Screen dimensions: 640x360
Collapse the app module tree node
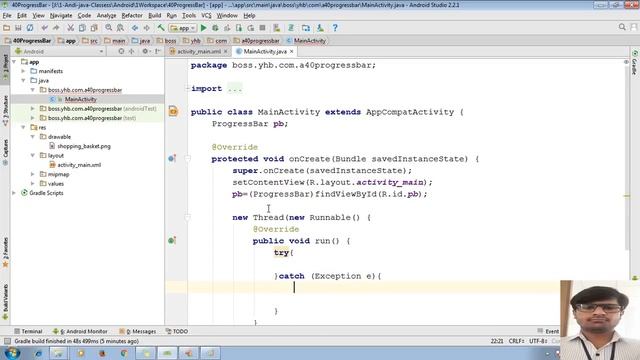pos(14,62)
